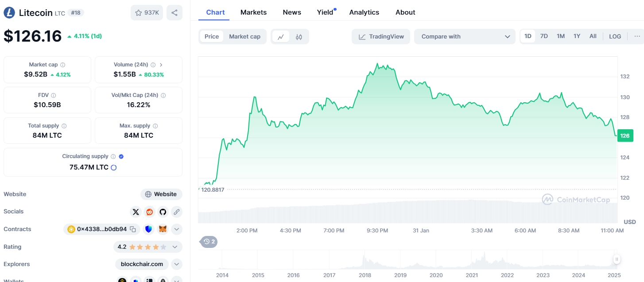Image resolution: width=644 pixels, height=282 pixels.
Task: Open the GitHub social icon
Action: pos(163,212)
